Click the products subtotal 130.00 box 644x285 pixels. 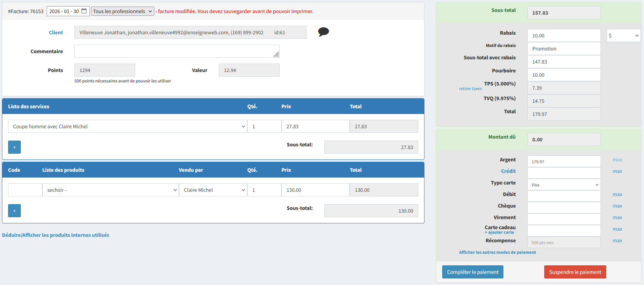pyautogui.click(x=371, y=211)
